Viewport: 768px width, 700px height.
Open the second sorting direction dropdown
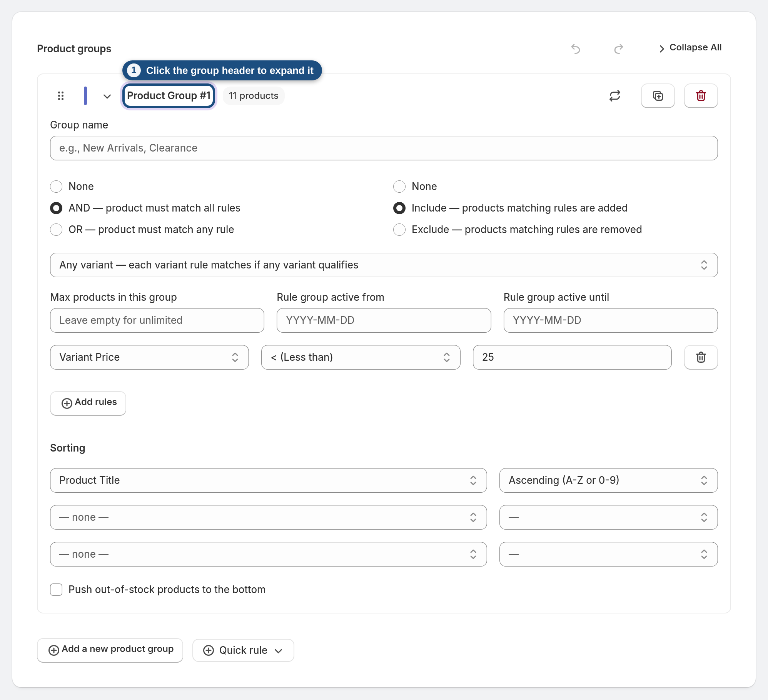pos(609,517)
